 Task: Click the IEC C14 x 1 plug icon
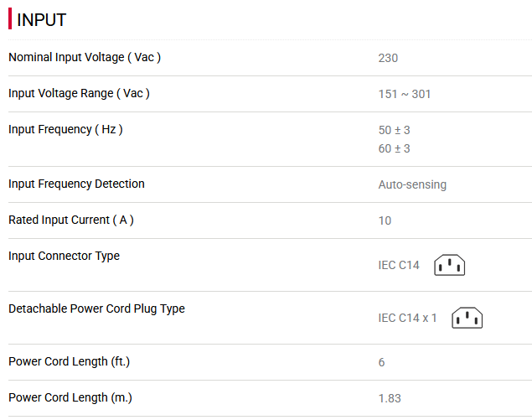click(x=467, y=318)
